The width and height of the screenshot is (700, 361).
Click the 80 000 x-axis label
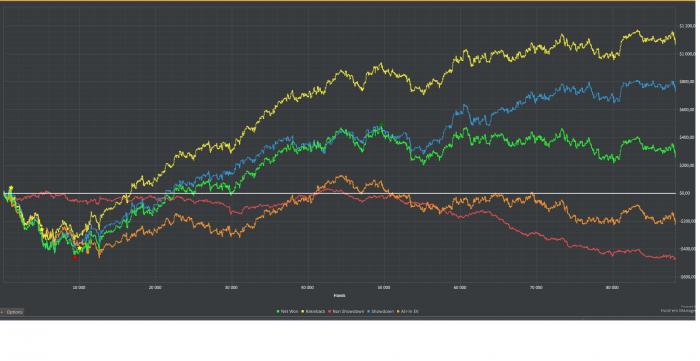[x=612, y=287]
